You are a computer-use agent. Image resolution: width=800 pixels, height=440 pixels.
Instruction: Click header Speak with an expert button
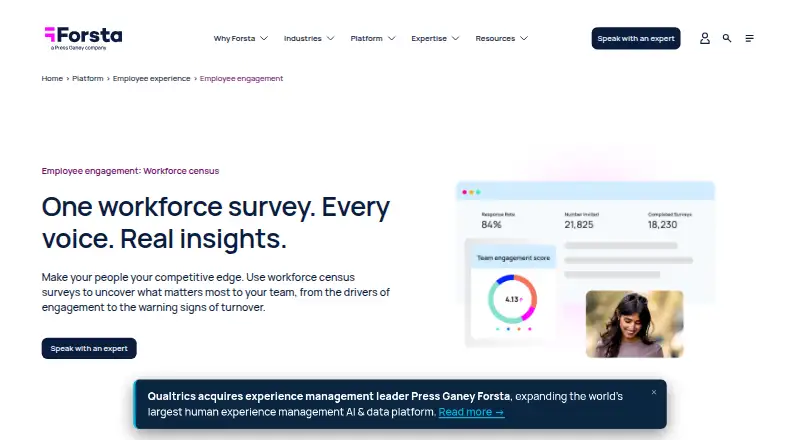636,38
